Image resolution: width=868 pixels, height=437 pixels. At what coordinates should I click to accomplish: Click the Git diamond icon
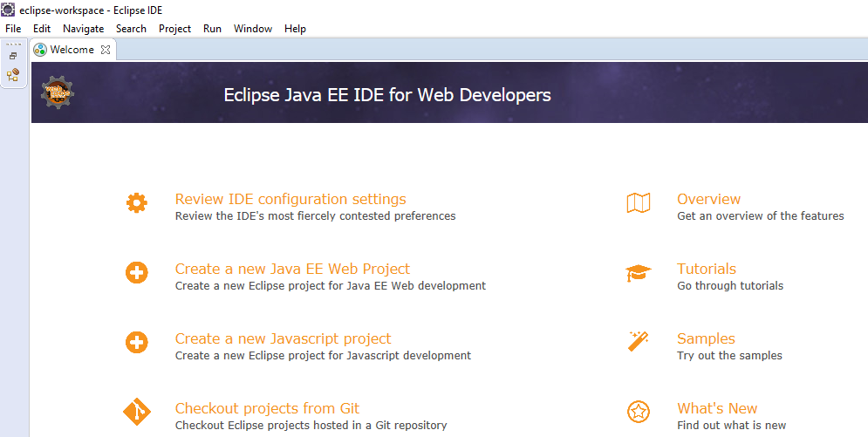click(137, 412)
